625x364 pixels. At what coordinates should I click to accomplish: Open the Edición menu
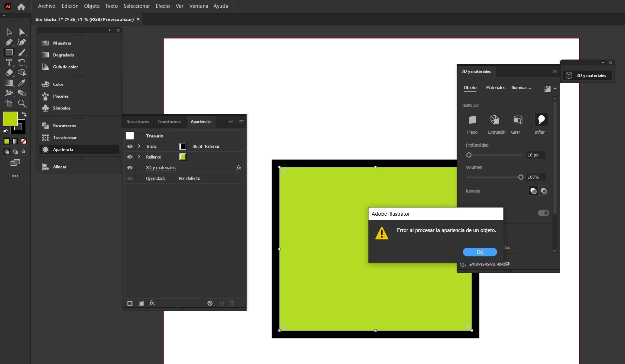point(70,6)
